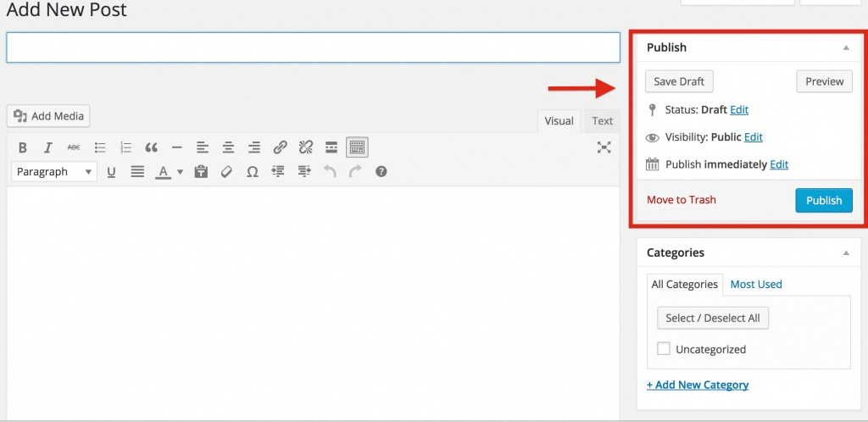
Task: Align text left
Action: tap(203, 147)
